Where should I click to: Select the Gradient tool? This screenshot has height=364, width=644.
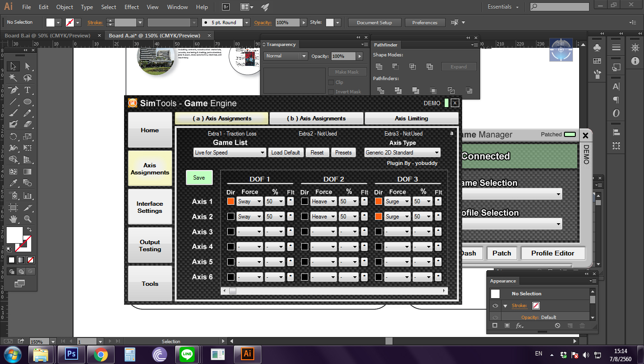coord(27,172)
